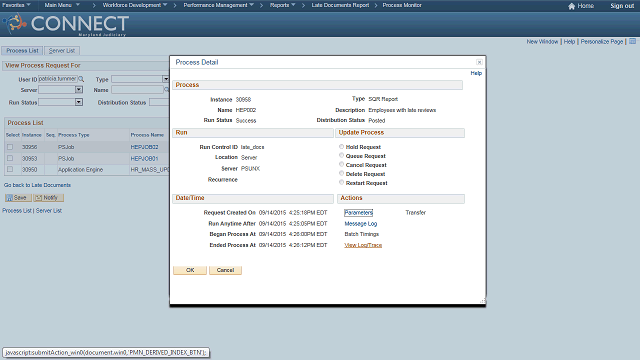Viewport: 640px width, 360px height.
Task: Go to Late Documents Report breadcrumb
Action: pyautogui.click(x=340, y=5)
